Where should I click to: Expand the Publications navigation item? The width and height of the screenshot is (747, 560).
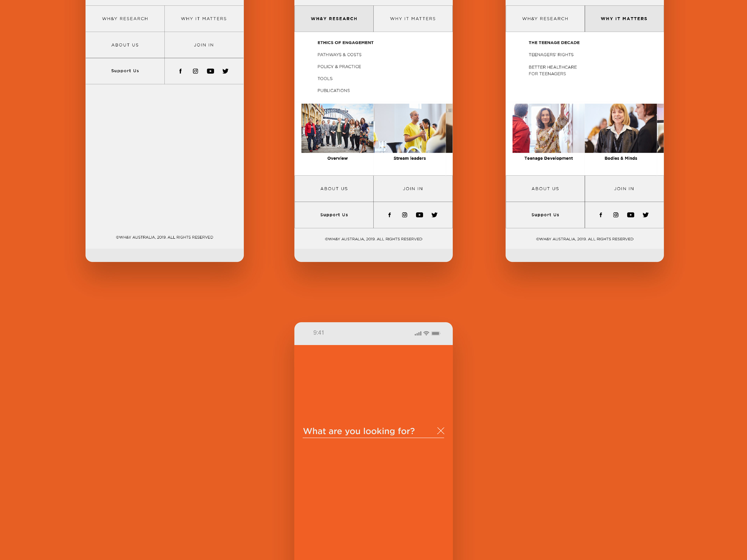333,90
